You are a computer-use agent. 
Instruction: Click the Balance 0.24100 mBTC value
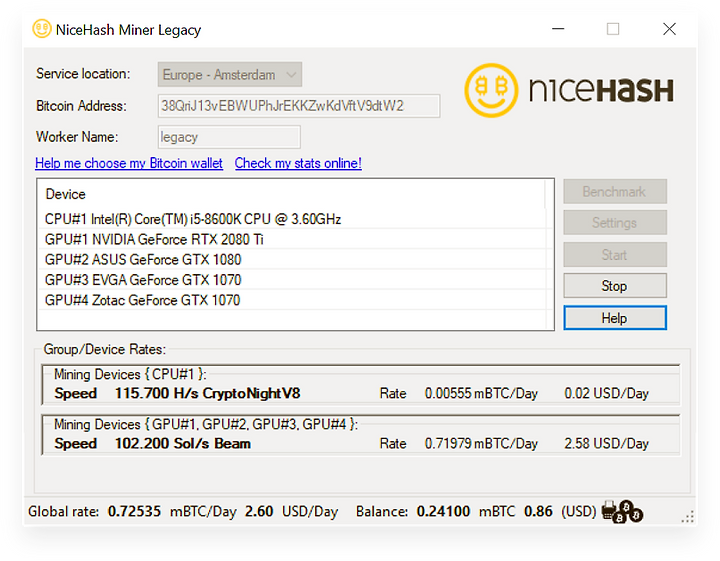[443, 511]
